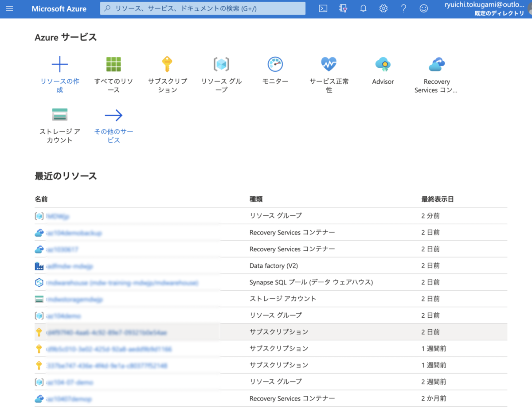
Task: Open the portal settings gear
Action: pyautogui.click(x=383, y=8)
